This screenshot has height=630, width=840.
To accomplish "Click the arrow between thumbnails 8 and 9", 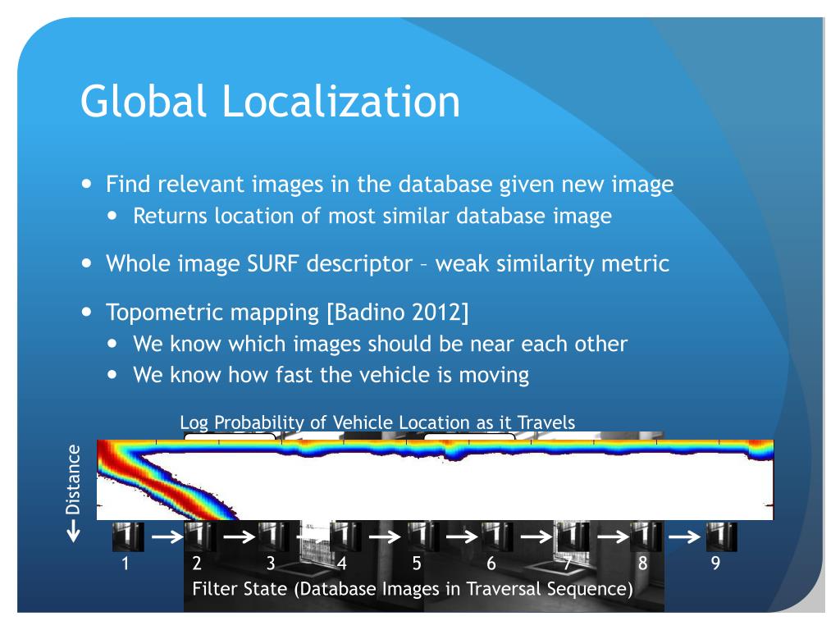I will click(x=685, y=536).
